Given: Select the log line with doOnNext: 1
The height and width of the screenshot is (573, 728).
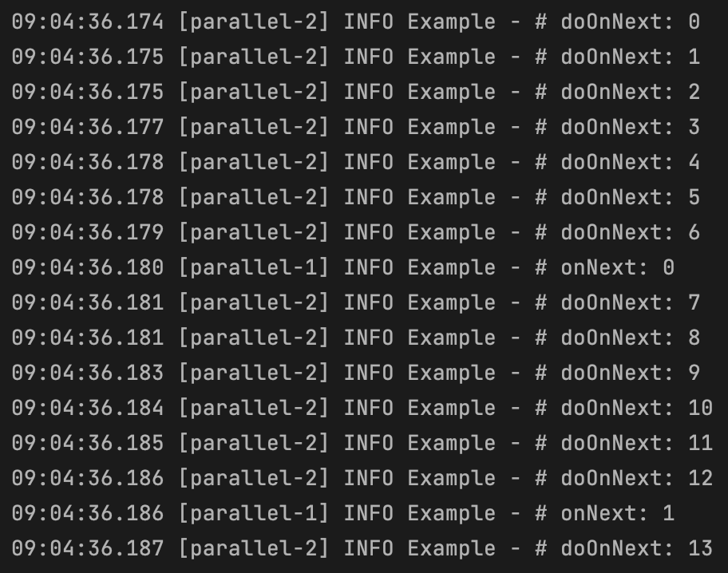Looking at the screenshot, I should click(x=356, y=57).
